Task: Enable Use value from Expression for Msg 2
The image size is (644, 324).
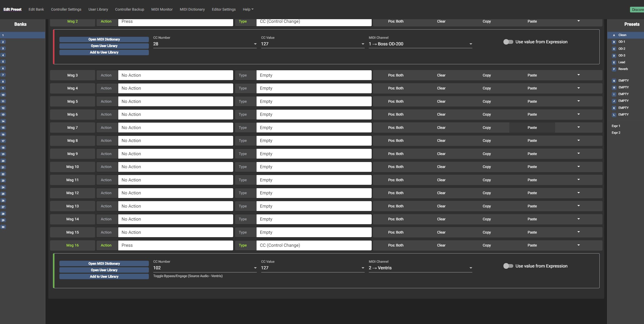Action: [x=508, y=42]
